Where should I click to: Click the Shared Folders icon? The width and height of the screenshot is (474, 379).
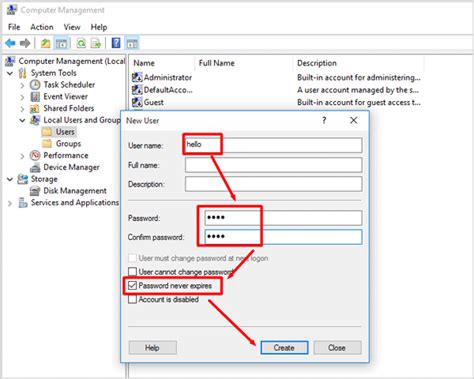point(35,108)
